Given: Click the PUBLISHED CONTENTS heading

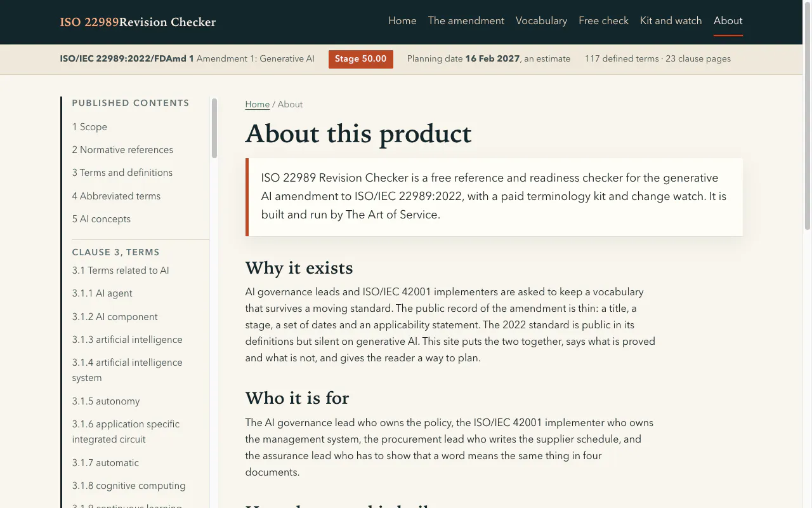Looking at the screenshot, I should click(131, 103).
